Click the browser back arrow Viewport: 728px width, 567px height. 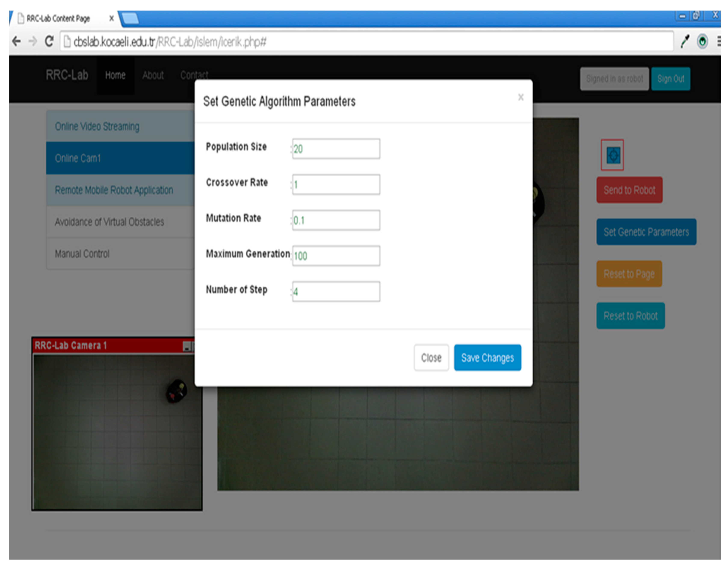pyautogui.click(x=16, y=42)
